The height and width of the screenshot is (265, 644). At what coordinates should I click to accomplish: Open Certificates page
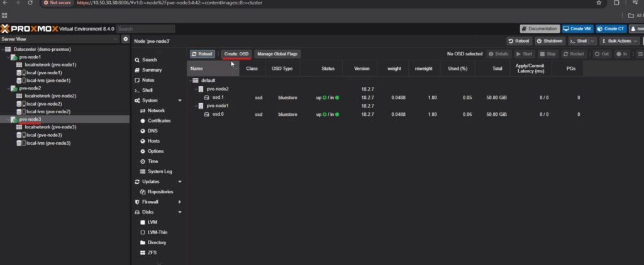pos(158,121)
